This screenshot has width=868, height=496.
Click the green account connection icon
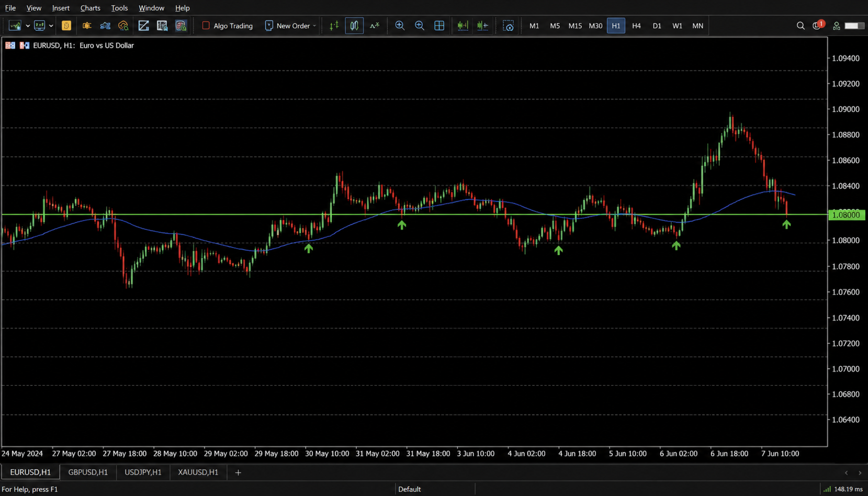click(x=837, y=26)
